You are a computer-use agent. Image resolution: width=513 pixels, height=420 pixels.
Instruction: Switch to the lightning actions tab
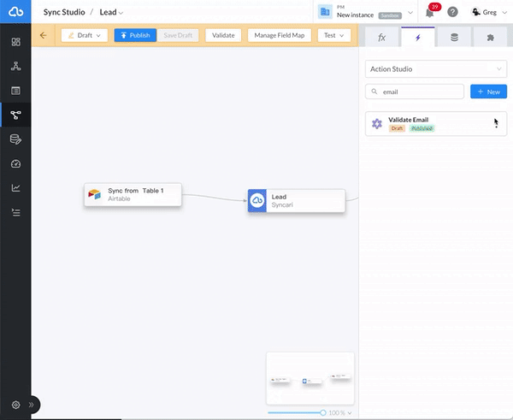[x=418, y=38]
